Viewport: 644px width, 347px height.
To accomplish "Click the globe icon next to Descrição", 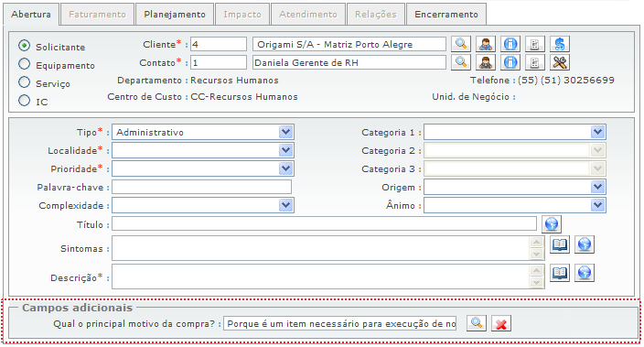I will (x=585, y=273).
